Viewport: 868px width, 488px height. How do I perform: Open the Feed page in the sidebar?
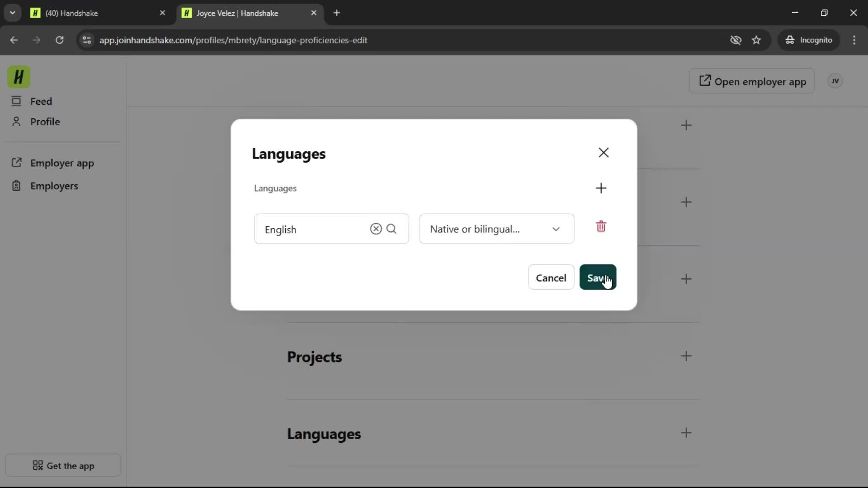(x=41, y=101)
